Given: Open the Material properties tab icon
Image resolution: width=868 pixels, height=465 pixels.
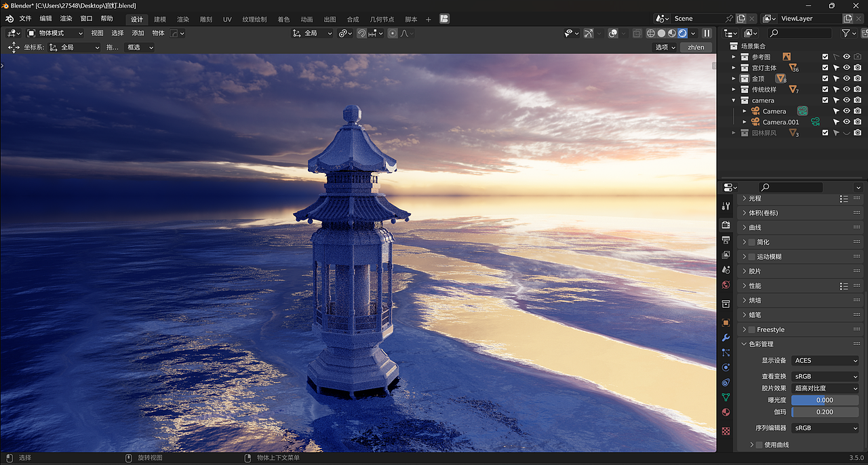Looking at the screenshot, I should pyautogui.click(x=726, y=412).
